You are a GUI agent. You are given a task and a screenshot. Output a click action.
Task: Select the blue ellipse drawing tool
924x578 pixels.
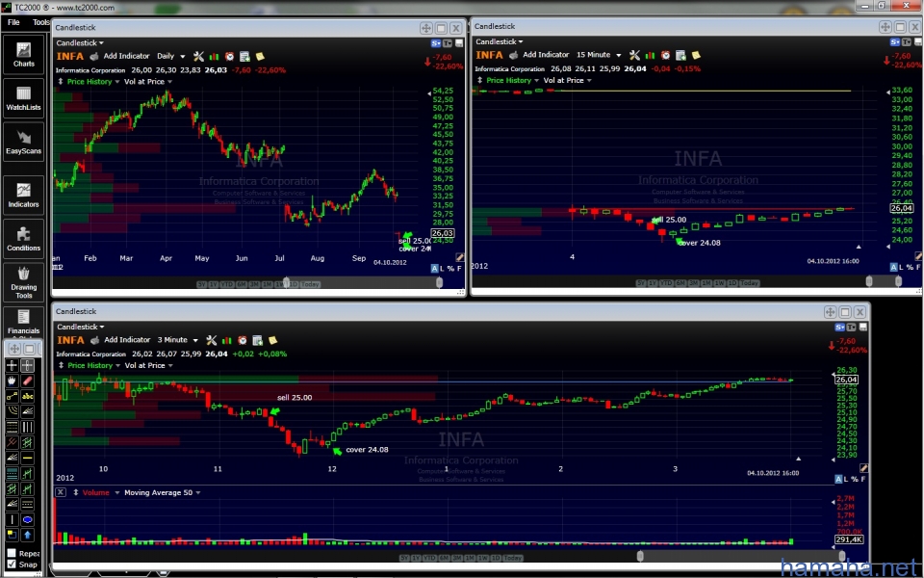27,519
